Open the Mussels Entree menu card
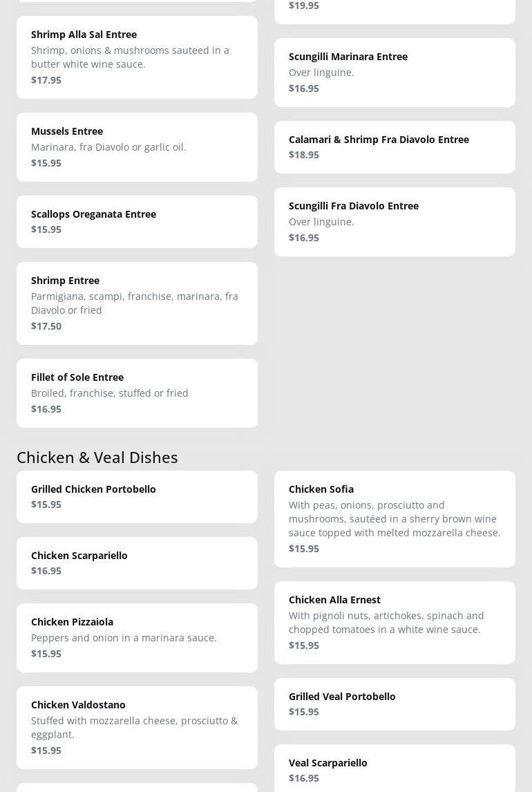 (137, 147)
